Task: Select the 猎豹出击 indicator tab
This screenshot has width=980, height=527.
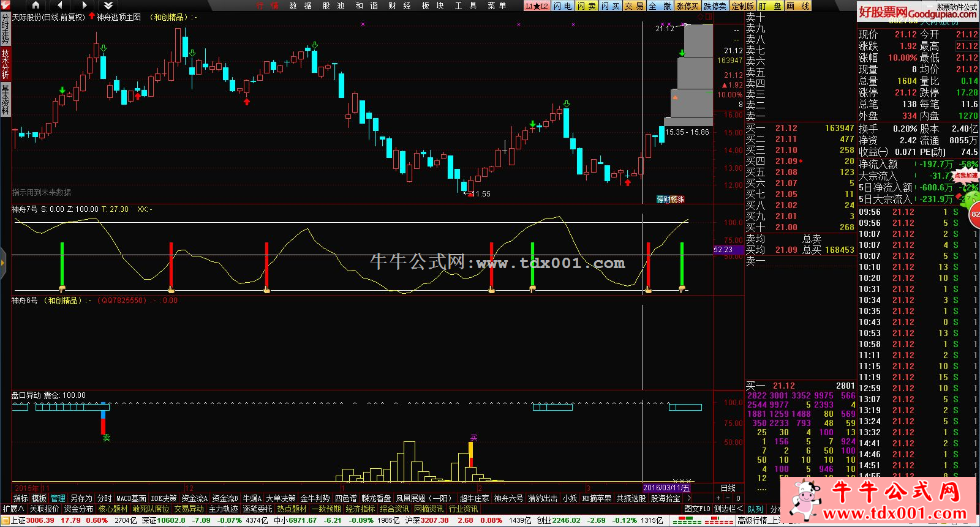Action: (x=543, y=498)
